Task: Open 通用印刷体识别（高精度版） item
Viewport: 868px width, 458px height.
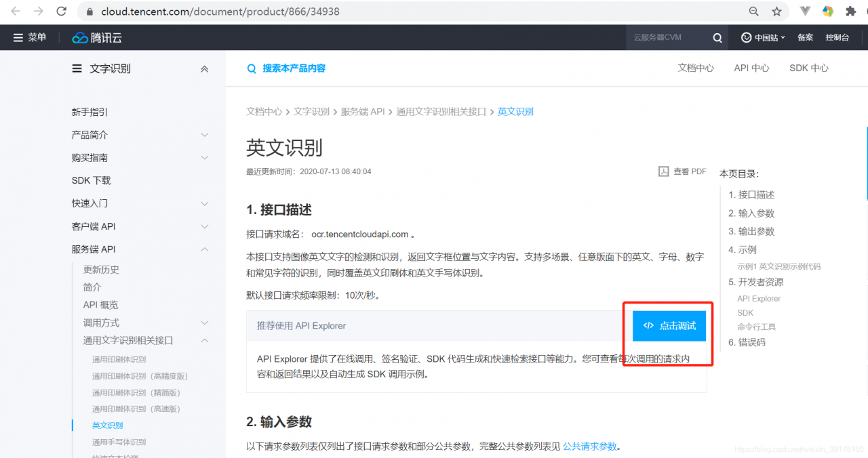Action: coord(140,376)
